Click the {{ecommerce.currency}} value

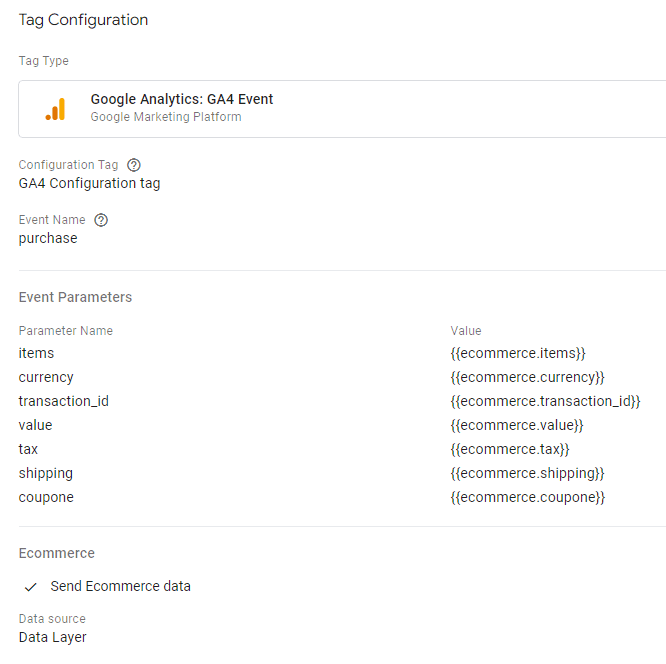pyautogui.click(x=528, y=377)
